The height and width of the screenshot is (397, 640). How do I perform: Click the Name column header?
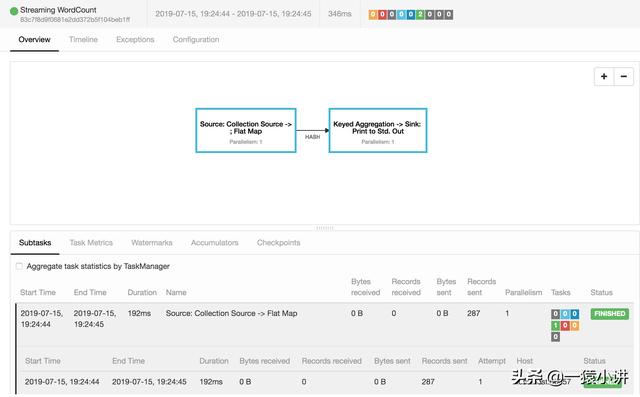pyautogui.click(x=176, y=292)
